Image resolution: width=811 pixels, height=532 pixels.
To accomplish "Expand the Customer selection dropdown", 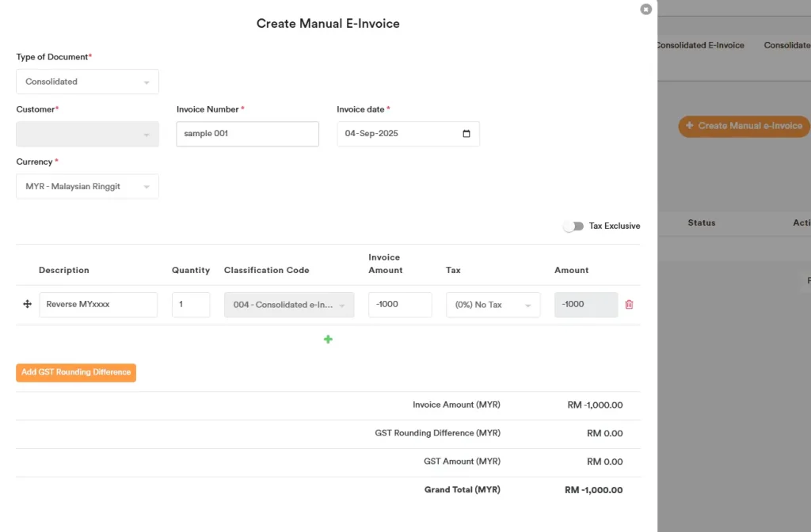I will 87,133.
